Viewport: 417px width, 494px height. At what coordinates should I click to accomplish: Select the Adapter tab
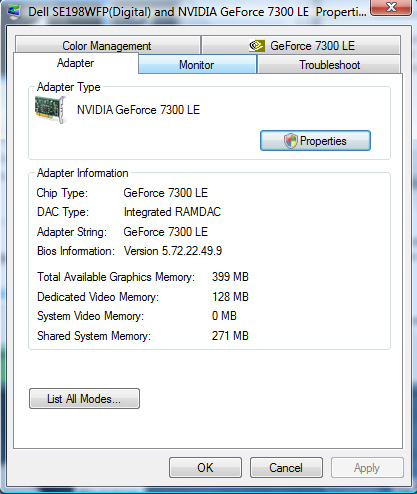point(76,63)
